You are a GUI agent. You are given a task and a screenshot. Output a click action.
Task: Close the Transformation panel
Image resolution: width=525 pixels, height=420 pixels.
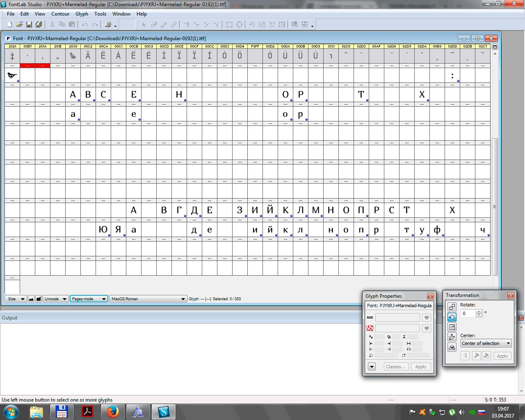coord(511,295)
